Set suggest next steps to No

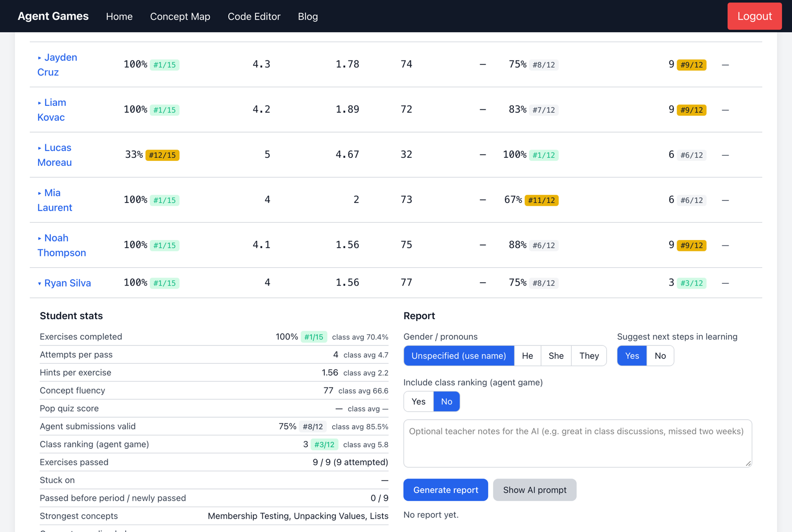[x=660, y=356]
